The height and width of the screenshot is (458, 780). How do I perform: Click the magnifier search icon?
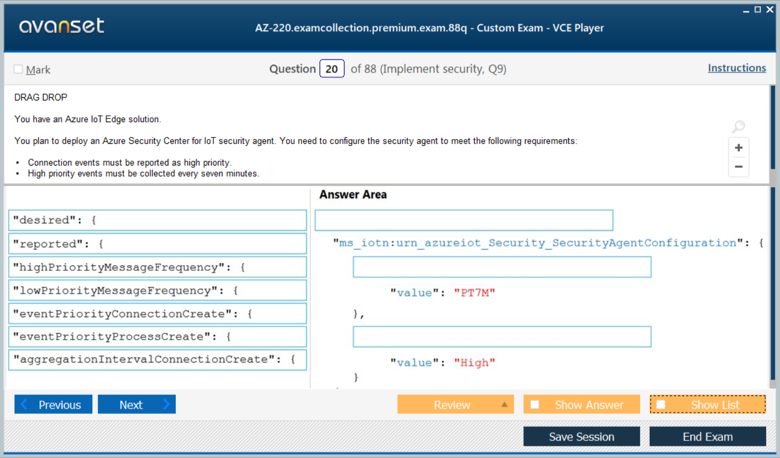coord(738,126)
